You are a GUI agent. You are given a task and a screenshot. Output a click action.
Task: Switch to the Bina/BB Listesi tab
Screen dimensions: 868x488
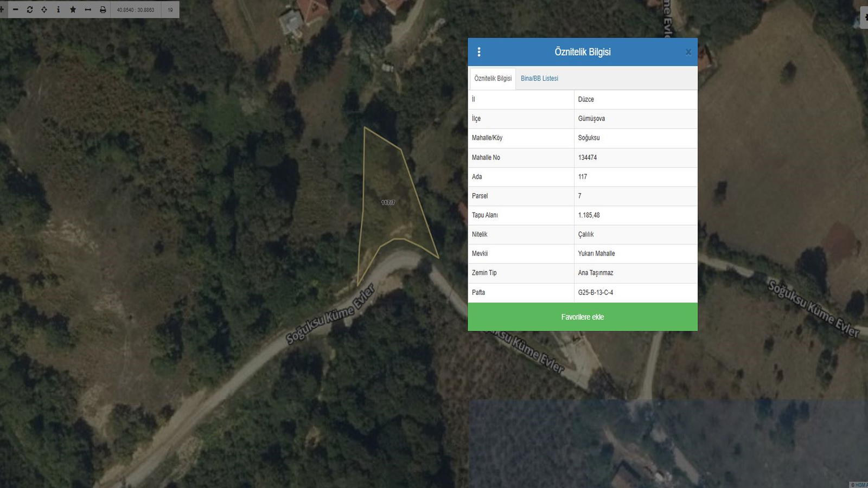539,79
